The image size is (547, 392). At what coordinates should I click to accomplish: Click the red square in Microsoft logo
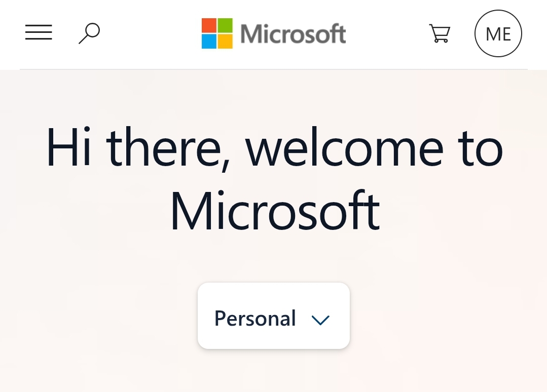point(209,25)
